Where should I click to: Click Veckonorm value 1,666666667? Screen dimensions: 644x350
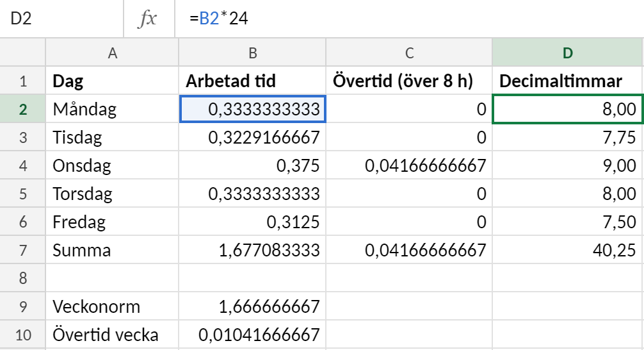click(253, 306)
